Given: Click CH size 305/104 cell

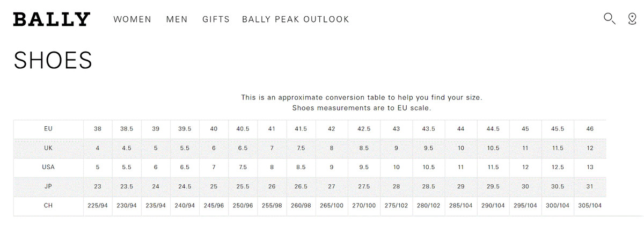Looking at the screenshot, I should 590,206.
